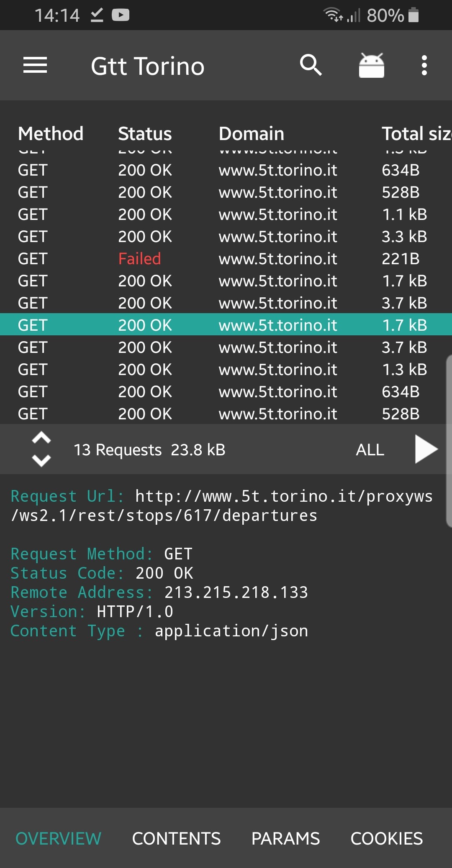Image resolution: width=452 pixels, height=868 pixels.
Task: Tap the request URL text
Action: click(x=222, y=506)
